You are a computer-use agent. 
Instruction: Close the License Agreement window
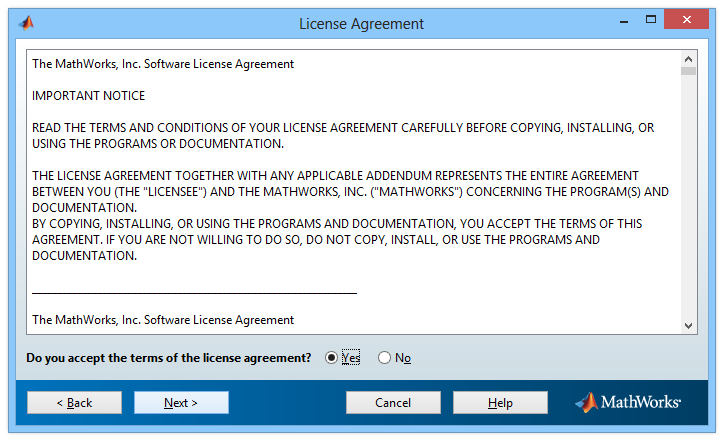(686, 19)
